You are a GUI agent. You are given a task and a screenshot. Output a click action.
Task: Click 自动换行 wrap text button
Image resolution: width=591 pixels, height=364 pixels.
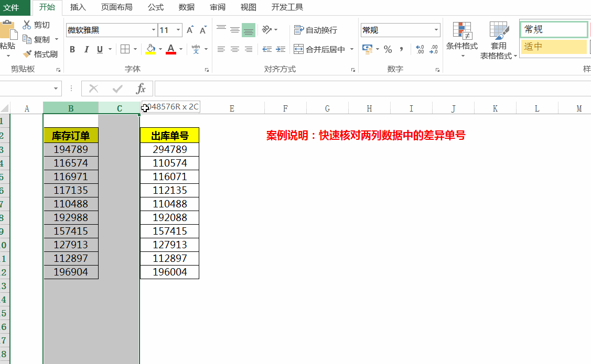316,30
